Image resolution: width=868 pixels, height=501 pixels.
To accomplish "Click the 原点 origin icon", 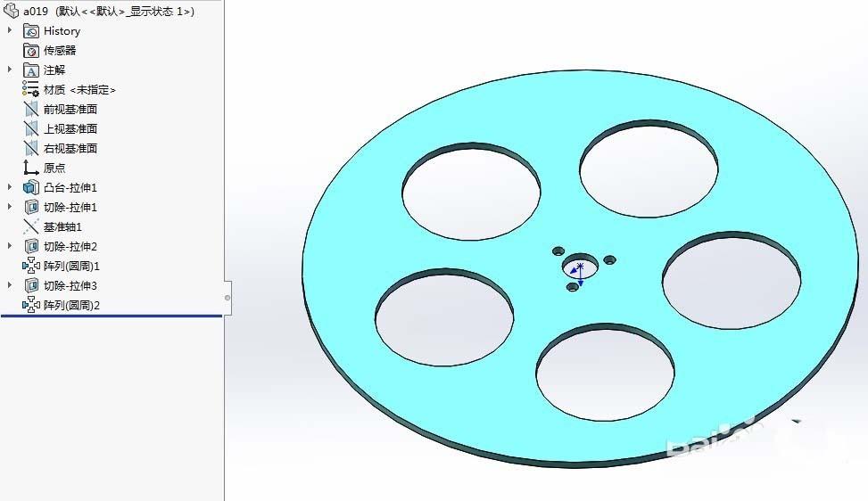I will tap(31, 168).
